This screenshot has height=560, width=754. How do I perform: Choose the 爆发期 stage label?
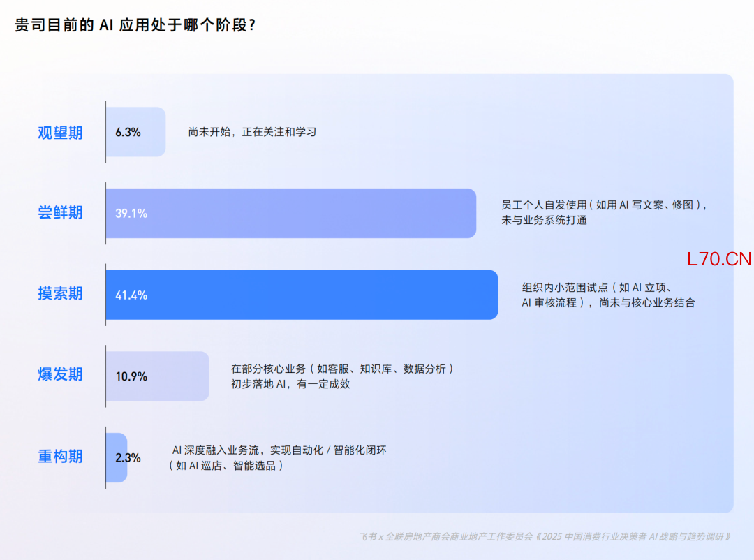coord(60,375)
